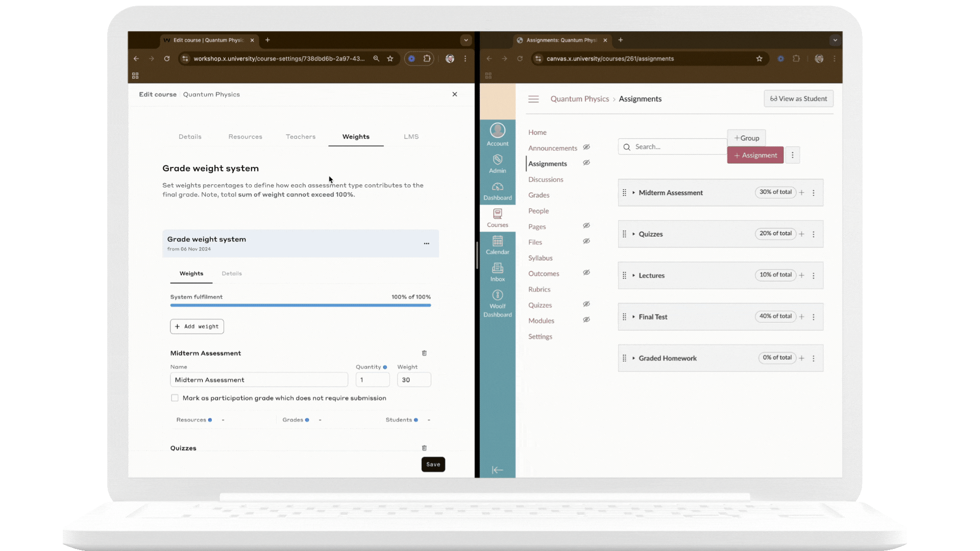The image size is (980, 551).
Task: Open the Calendar from the sidebar
Action: (x=497, y=246)
